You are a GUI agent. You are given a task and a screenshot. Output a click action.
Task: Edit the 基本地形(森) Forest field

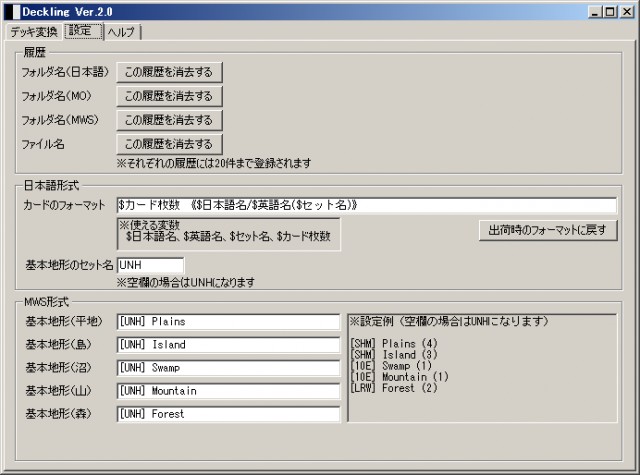[228, 414]
